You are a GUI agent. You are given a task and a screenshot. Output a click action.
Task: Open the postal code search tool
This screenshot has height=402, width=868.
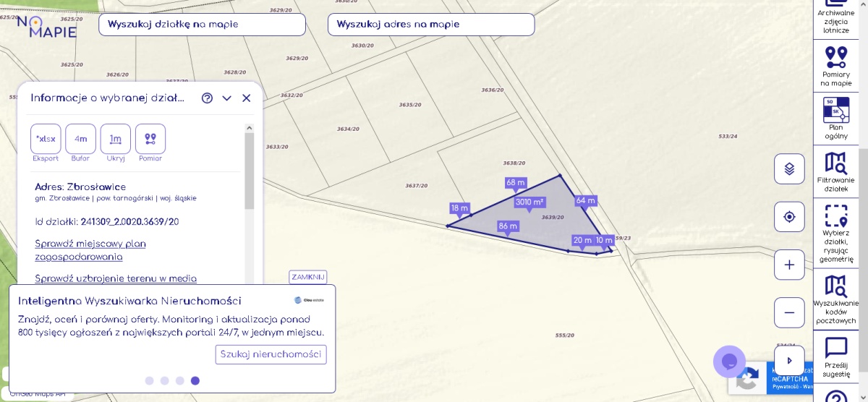(835, 299)
